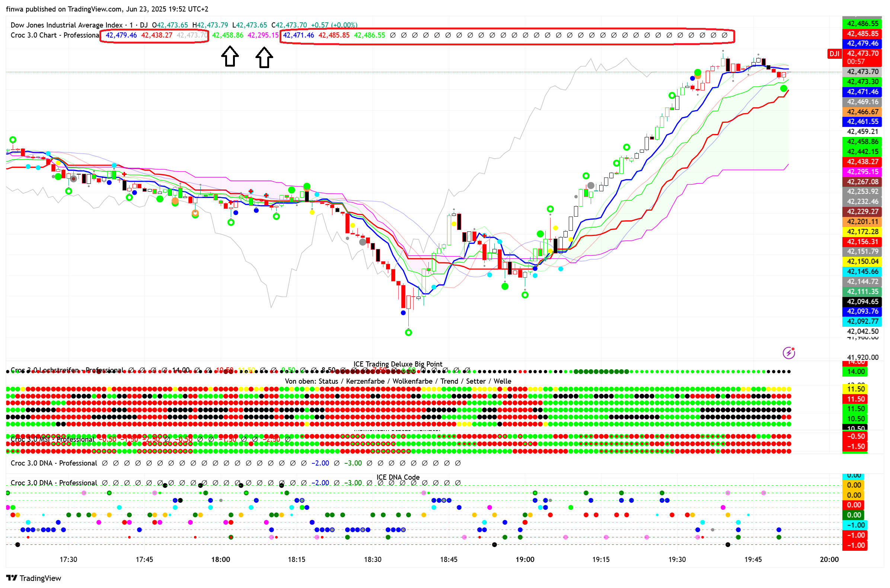The width and height of the screenshot is (890, 588).
Task: Click the green 14.00 Lochstreifen scale label
Action: [855, 372]
